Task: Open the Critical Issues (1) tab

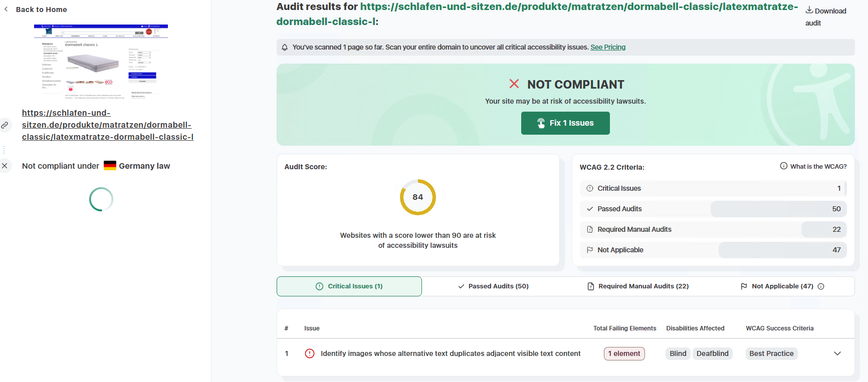Action: coord(349,286)
